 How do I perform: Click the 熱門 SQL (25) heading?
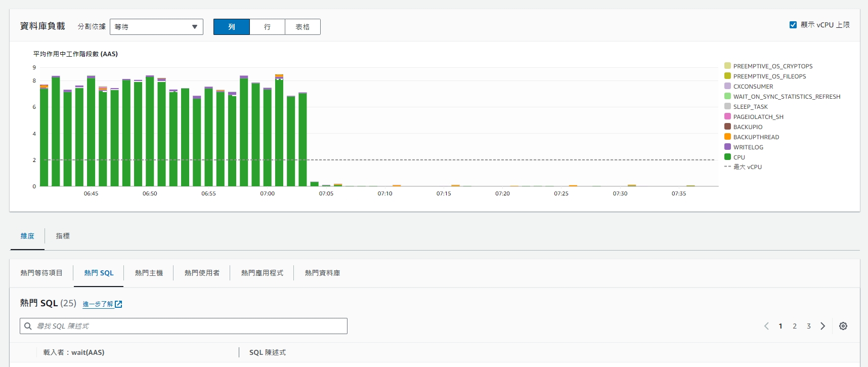point(48,303)
